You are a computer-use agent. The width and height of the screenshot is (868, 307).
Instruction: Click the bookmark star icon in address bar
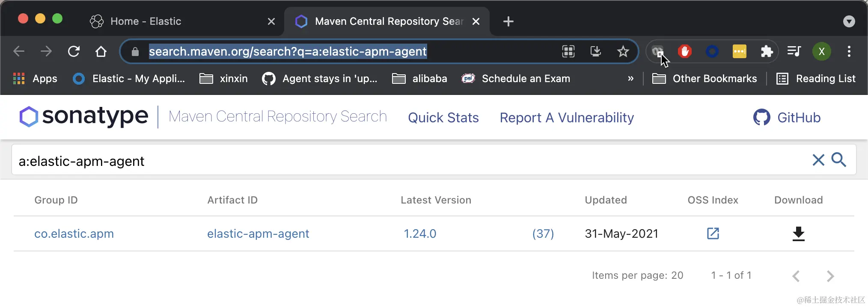(623, 52)
